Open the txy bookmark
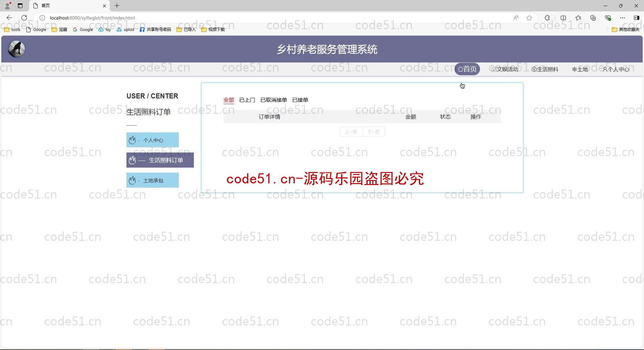The height and width of the screenshot is (350, 644). pyautogui.click(x=105, y=30)
